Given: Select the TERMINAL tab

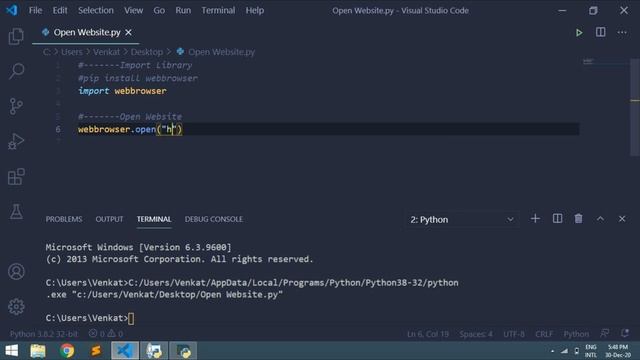Looking at the screenshot, I should [x=154, y=219].
